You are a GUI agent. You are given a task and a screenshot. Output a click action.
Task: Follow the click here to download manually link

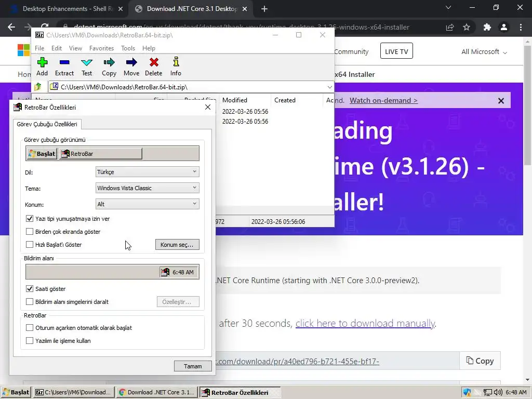tap(365, 323)
